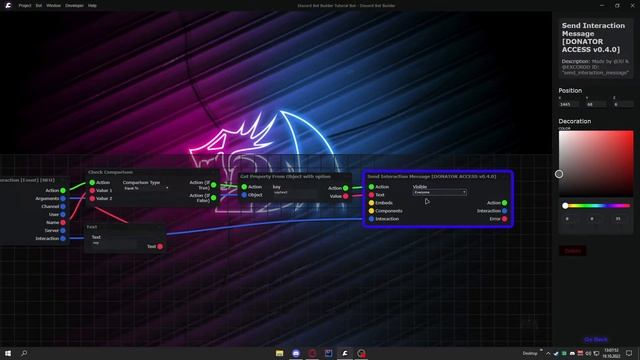The image size is (640, 360).
Task: Click the Value output port on Get Property node
Action: (346, 196)
